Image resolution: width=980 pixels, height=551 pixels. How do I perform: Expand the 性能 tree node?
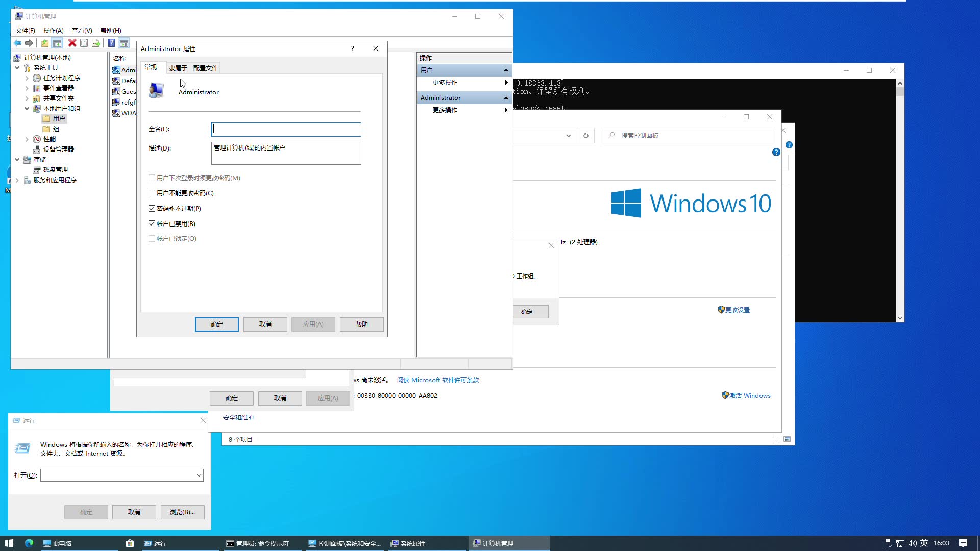point(27,139)
